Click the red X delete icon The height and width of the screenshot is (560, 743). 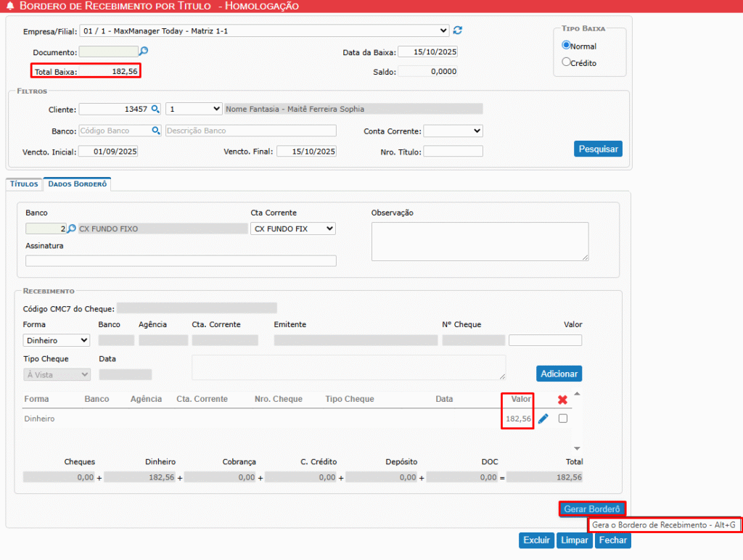coord(562,400)
